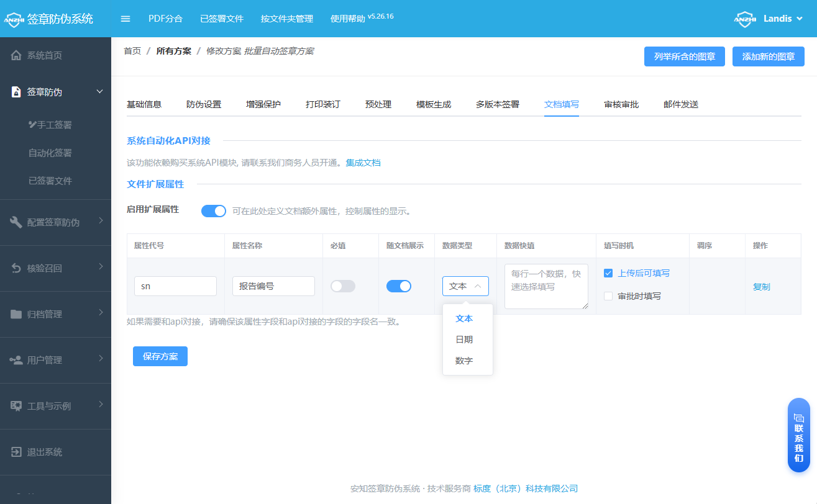
Task: Open the 集成文档 link
Action: point(363,163)
